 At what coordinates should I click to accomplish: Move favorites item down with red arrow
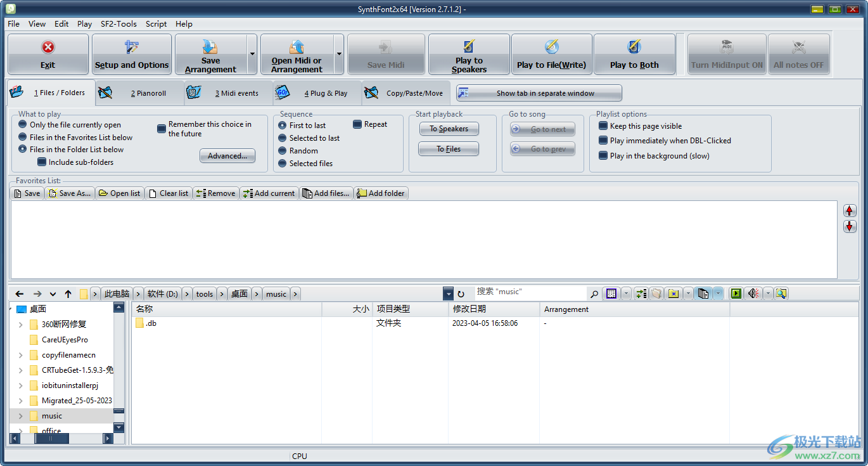[850, 226]
